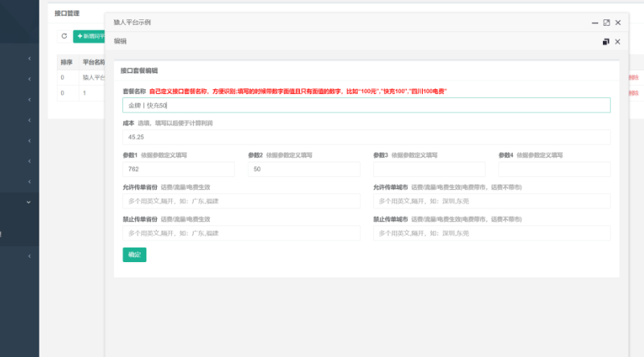
Task: Expand the first sidebar menu chevron
Action: (30, 58)
